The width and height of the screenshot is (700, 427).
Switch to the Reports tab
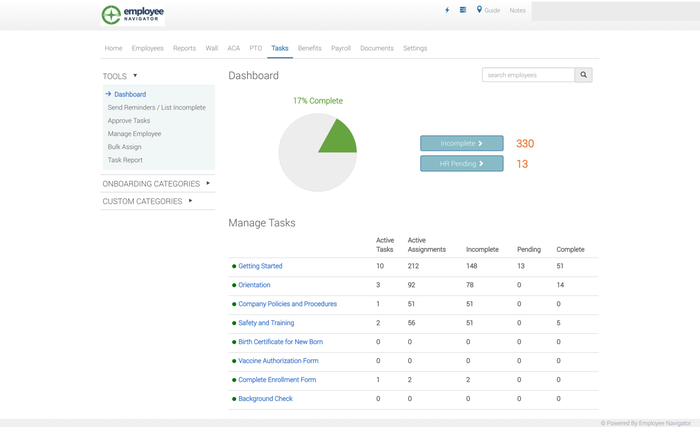pos(184,48)
